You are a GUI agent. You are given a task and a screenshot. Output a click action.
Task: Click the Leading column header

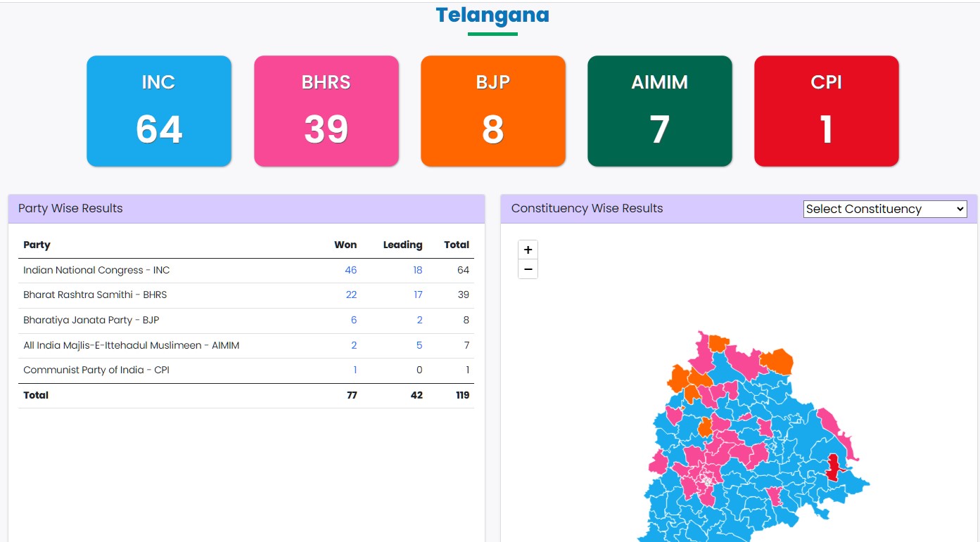coord(402,245)
